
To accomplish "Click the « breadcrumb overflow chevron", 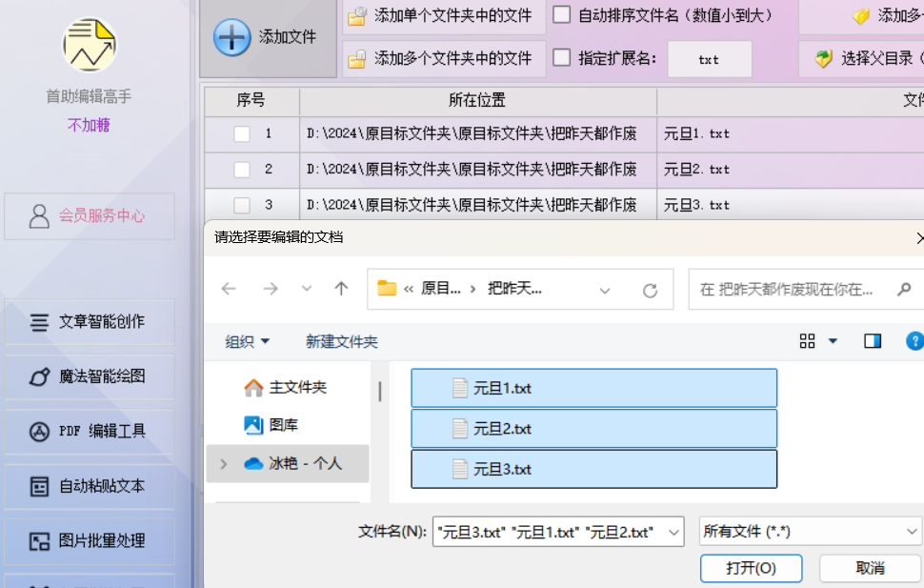I will click(409, 289).
